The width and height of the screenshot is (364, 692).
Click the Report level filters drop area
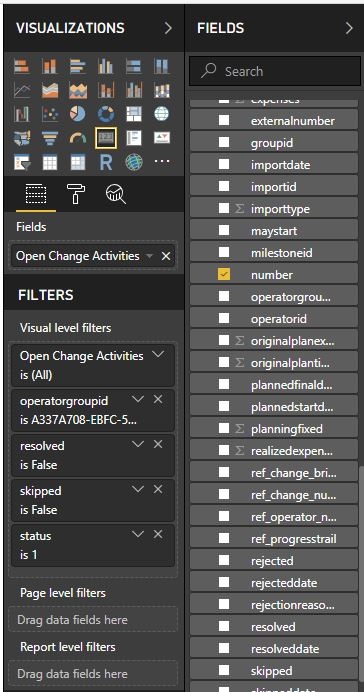93,674
